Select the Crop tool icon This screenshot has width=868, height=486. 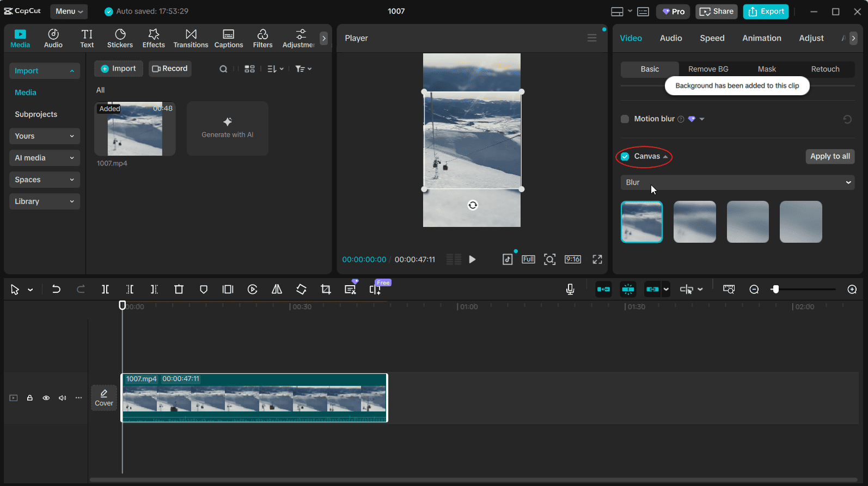point(326,290)
